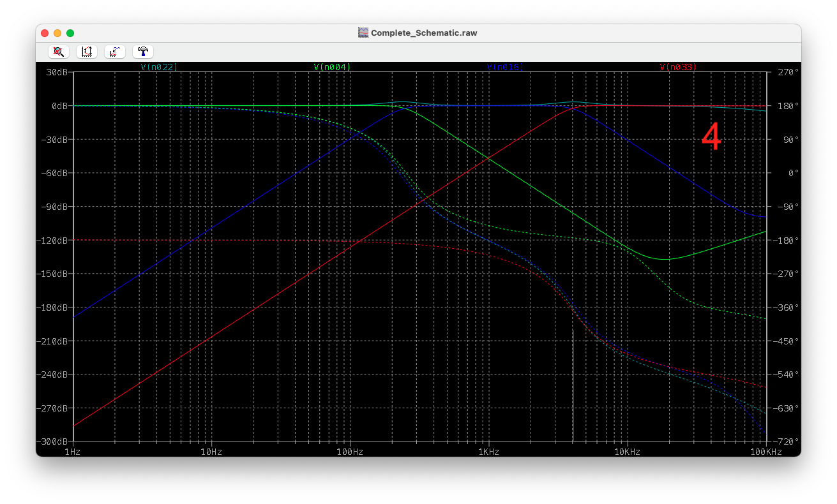
Task: Click the 1KHz frequency axis label
Action: [x=488, y=452]
